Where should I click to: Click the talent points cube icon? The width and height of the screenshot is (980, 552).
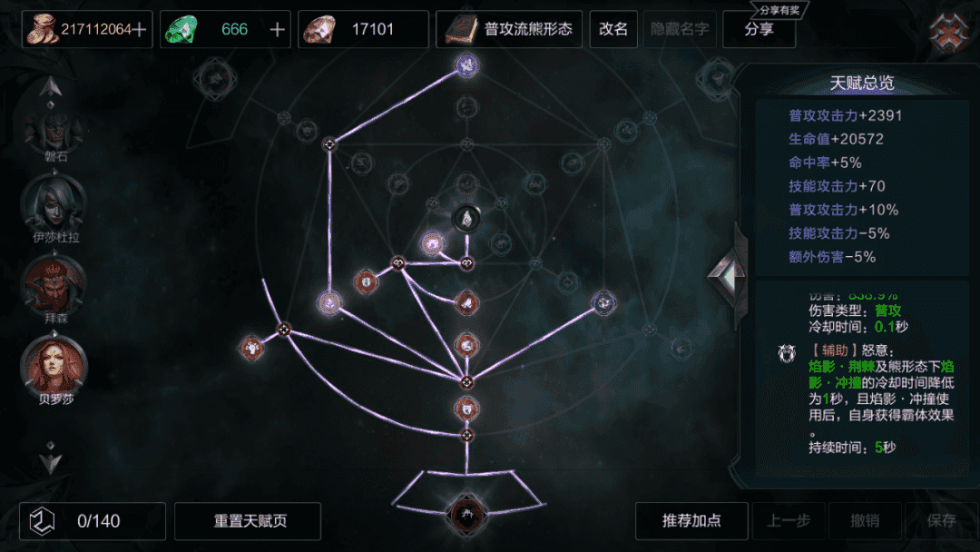[42, 521]
